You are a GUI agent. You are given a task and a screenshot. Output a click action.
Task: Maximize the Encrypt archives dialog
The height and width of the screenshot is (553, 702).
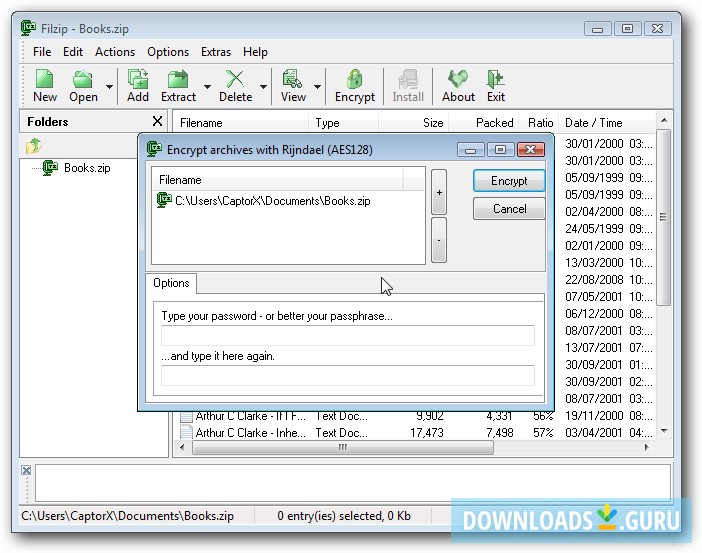(501, 150)
